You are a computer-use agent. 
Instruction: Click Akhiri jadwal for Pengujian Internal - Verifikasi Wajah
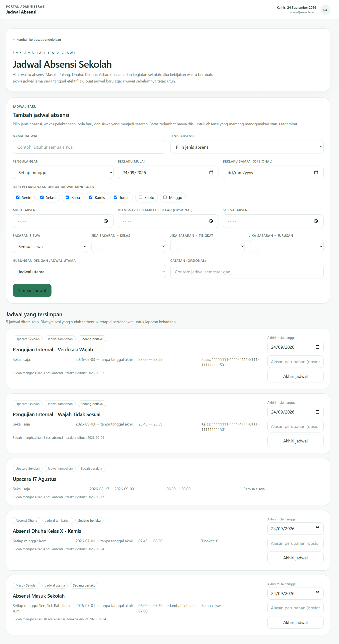pyautogui.click(x=295, y=376)
